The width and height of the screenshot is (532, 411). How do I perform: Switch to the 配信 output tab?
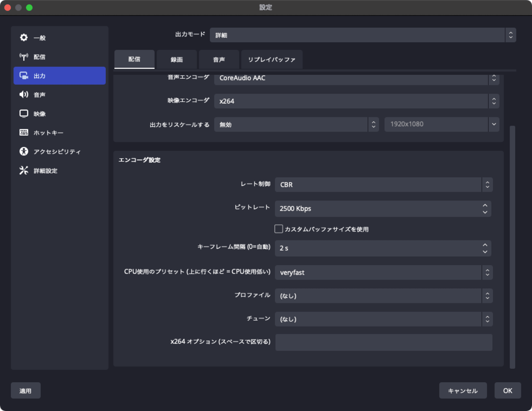coord(134,59)
